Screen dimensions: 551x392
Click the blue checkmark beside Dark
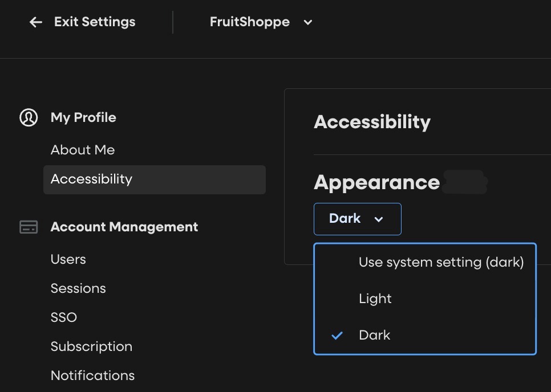coord(337,335)
